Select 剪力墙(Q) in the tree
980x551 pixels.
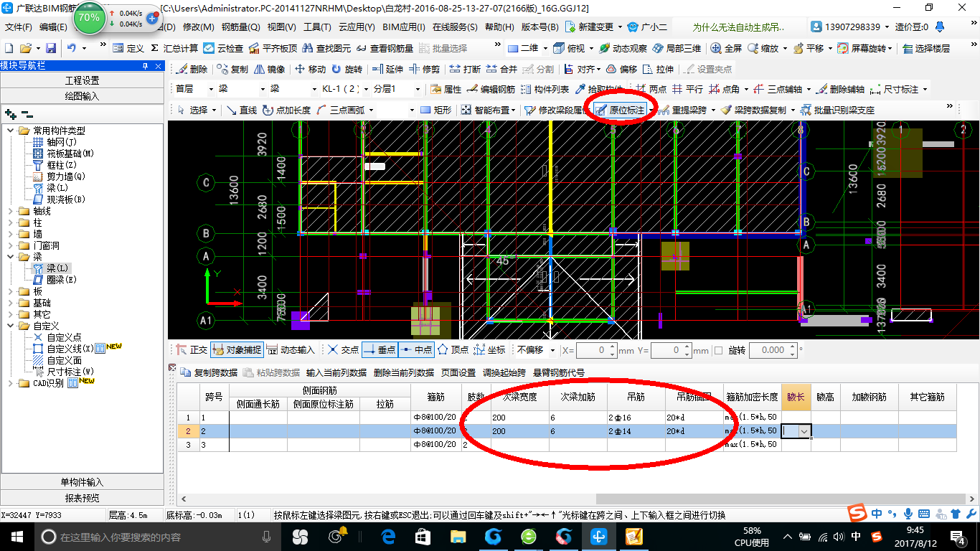(x=65, y=176)
